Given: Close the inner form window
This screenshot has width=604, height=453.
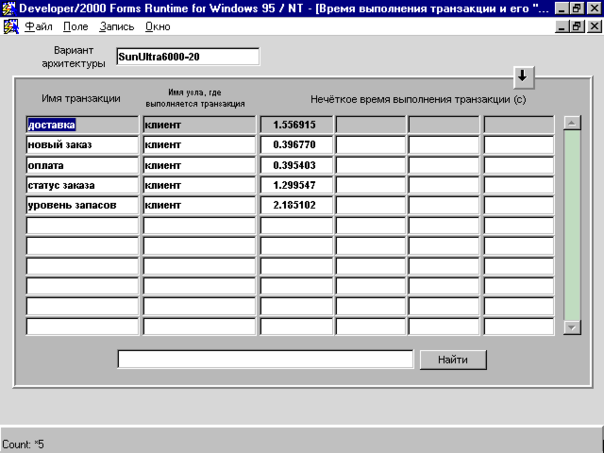Looking at the screenshot, I should 594,26.
